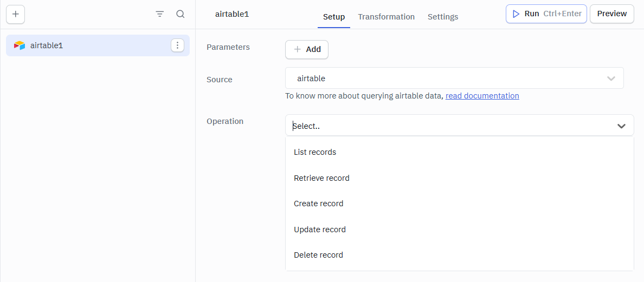Screen dimensions: 644x282
Task: Click the Airtable logo icon in query list
Action: [20, 45]
